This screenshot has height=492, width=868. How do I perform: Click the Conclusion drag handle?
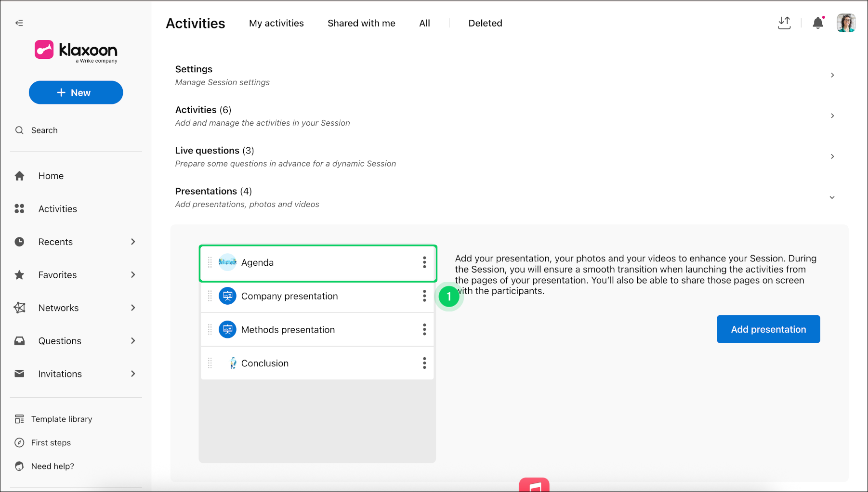click(210, 363)
